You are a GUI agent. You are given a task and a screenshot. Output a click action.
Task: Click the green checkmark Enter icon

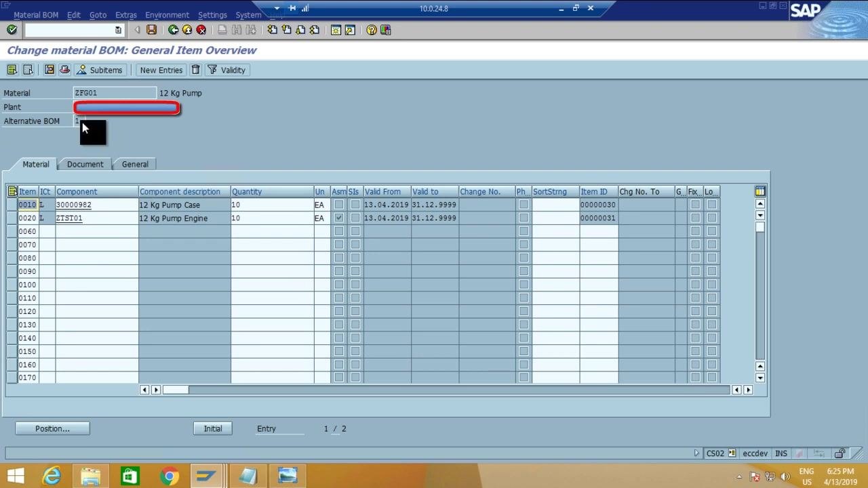coord(12,30)
